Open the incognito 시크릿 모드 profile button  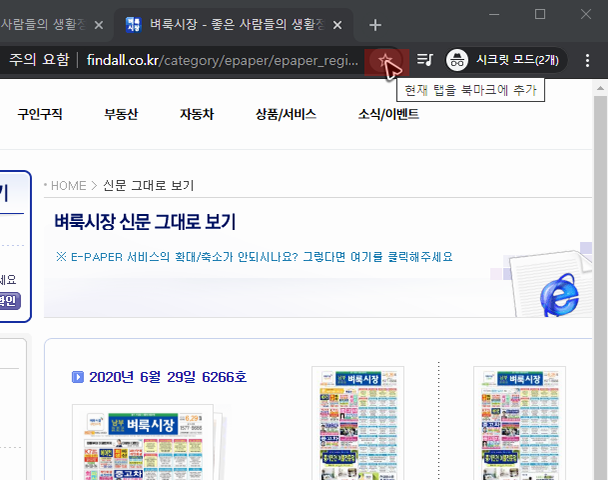(506, 60)
